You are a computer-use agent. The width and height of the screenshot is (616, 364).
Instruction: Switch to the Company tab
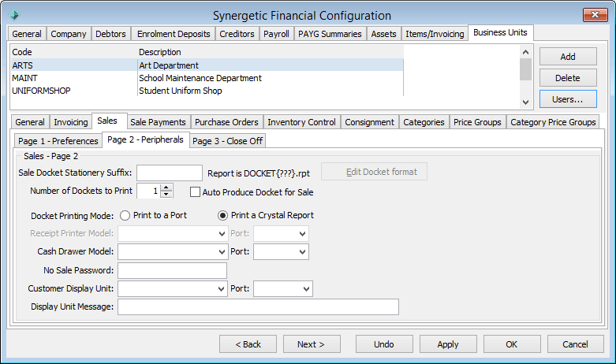click(69, 34)
